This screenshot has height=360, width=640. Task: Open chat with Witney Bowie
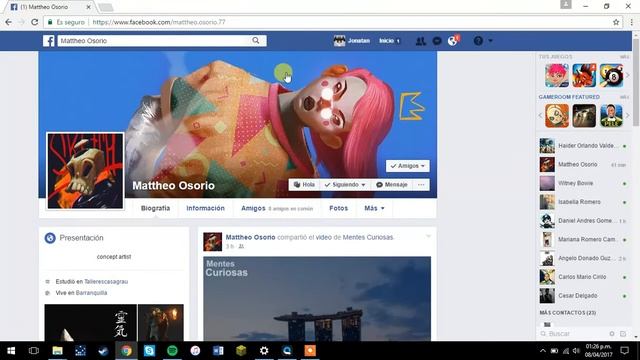(x=584, y=183)
